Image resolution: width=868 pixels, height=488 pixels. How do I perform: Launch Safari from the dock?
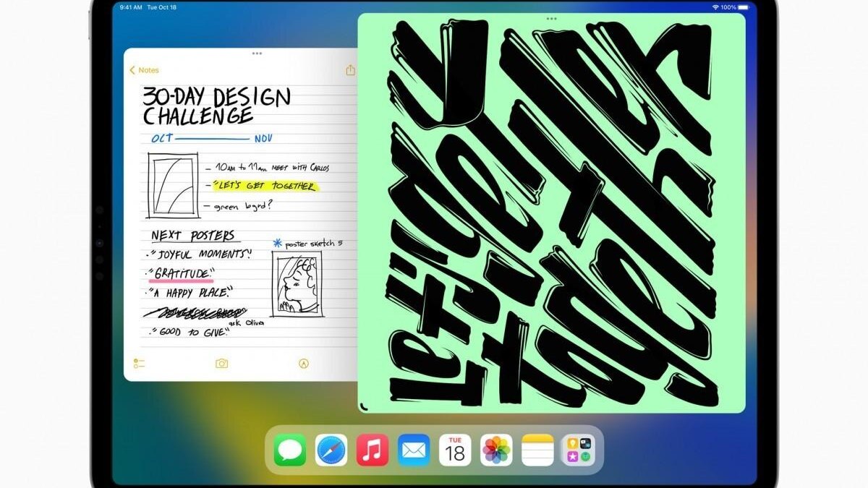click(331, 450)
